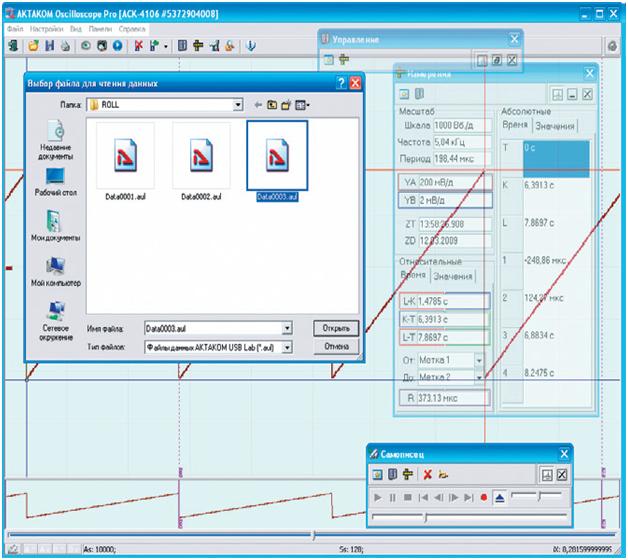Click the main horizontal scroll slider at bottom
628x560 pixels.
(x=312, y=535)
